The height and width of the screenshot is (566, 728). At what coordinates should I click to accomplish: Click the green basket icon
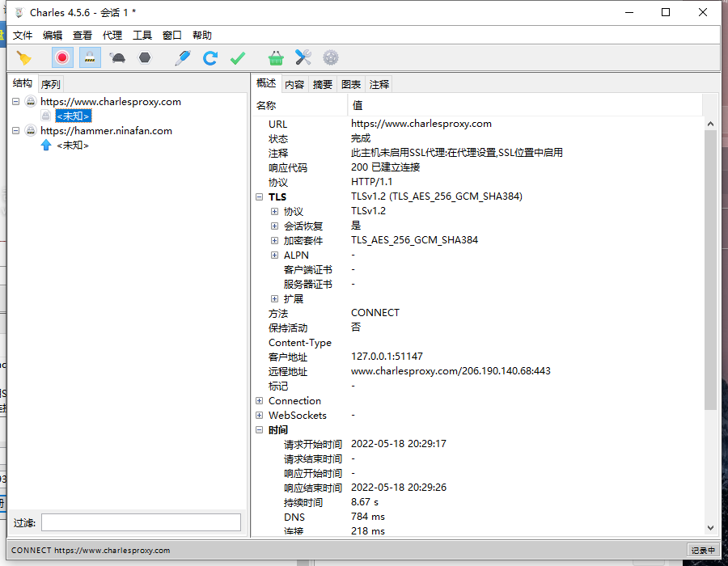[x=276, y=58]
